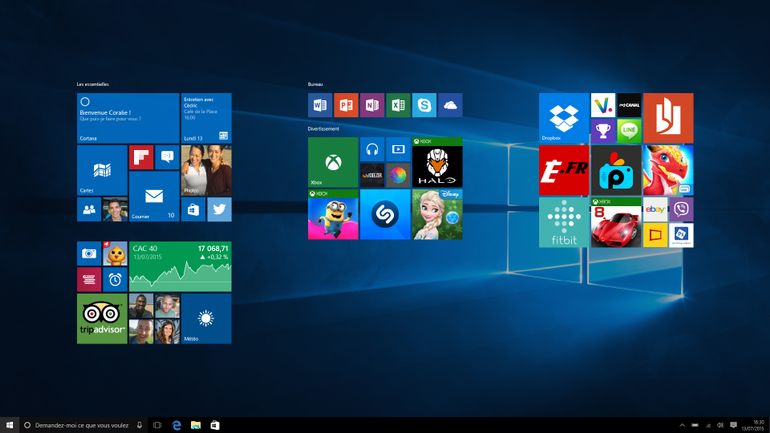Open the messaging chat-bubble tile
The image size is (770, 433).
[167, 157]
